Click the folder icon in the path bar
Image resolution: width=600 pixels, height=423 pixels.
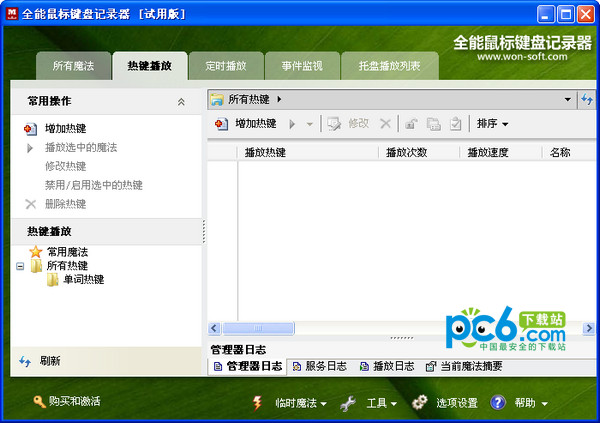click(x=217, y=100)
